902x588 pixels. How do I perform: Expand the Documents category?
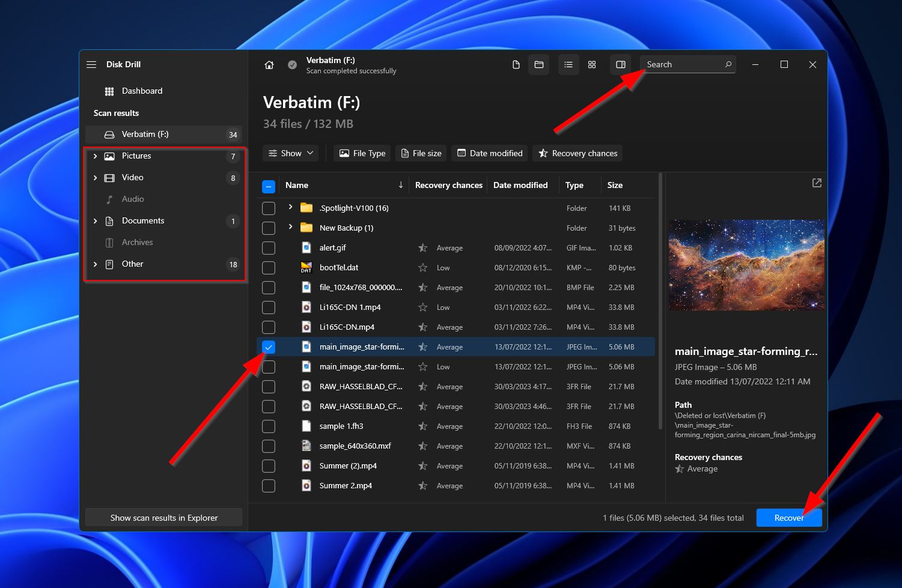[x=95, y=221]
